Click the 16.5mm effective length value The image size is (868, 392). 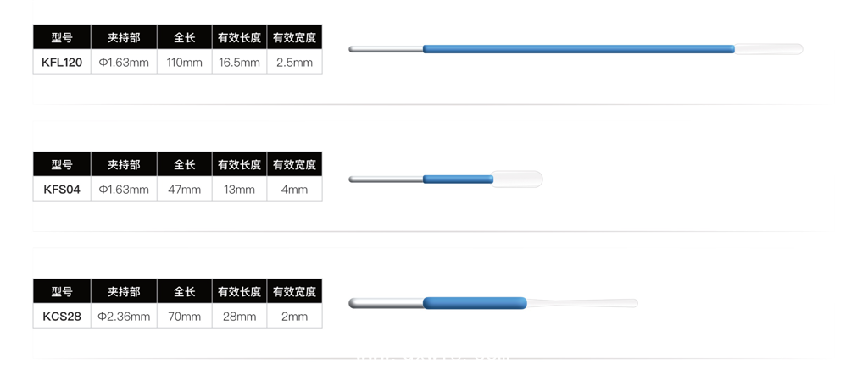point(239,63)
